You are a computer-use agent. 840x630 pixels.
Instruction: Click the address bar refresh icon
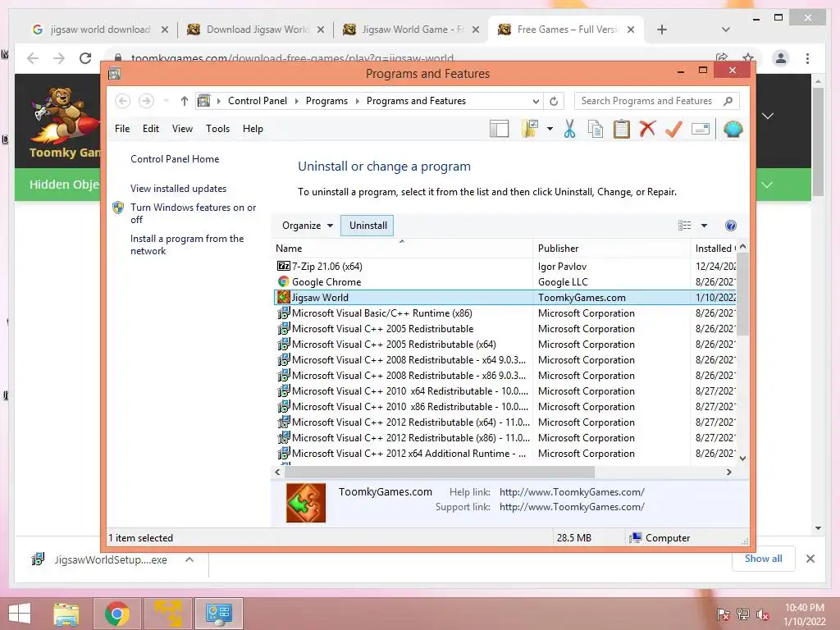(x=554, y=101)
